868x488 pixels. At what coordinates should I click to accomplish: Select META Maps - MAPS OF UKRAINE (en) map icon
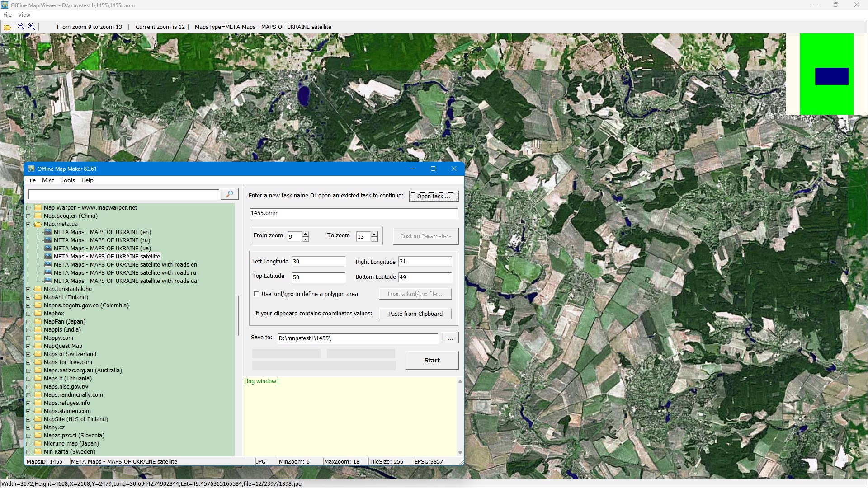click(x=48, y=232)
